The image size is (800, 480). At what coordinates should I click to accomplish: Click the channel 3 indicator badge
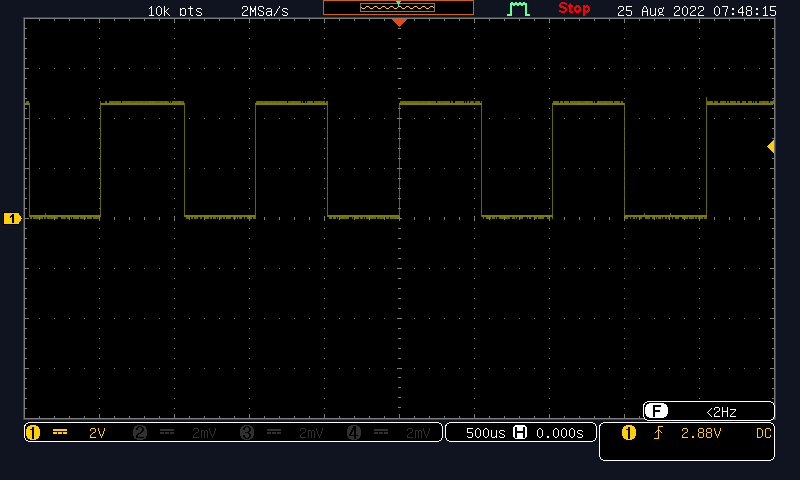[248, 433]
